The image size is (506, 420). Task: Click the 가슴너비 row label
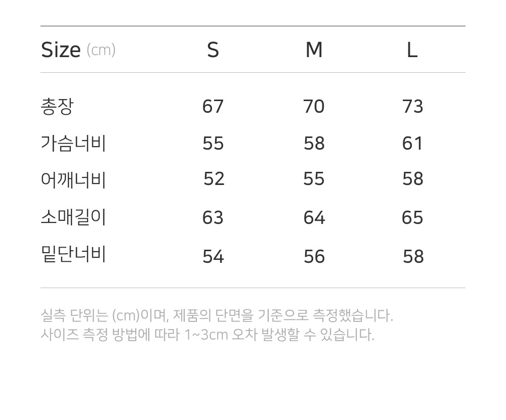coord(73,144)
